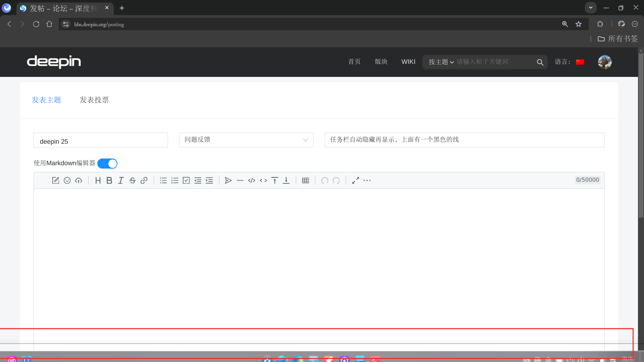Viewport: 644px width, 362px height.
Task: Apply italic formatting in editor
Action: pos(121,180)
